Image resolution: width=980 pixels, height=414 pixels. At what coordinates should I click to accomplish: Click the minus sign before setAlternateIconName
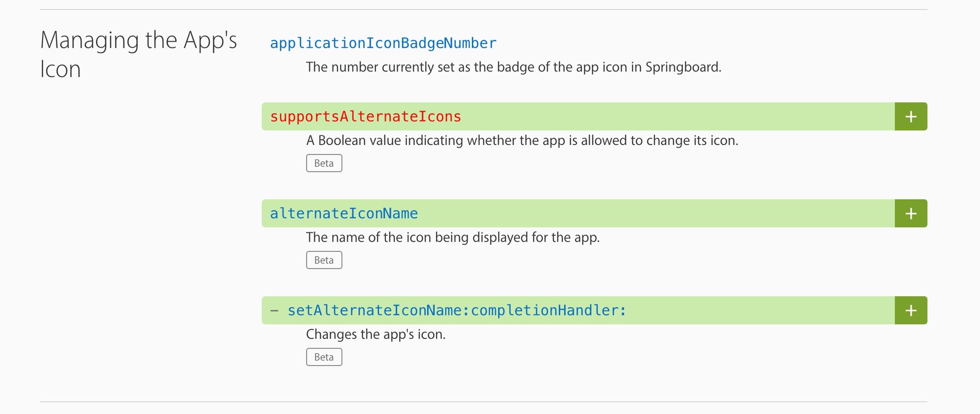point(274,310)
